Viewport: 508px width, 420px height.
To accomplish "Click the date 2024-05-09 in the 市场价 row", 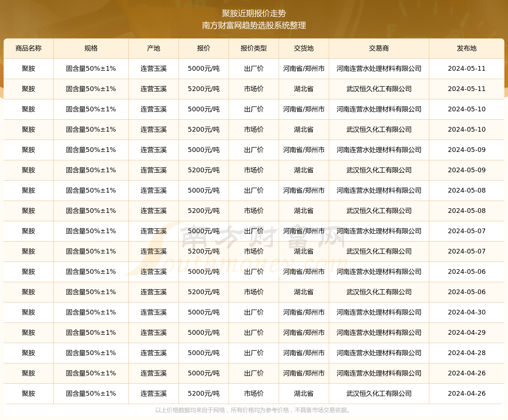I will [467, 170].
